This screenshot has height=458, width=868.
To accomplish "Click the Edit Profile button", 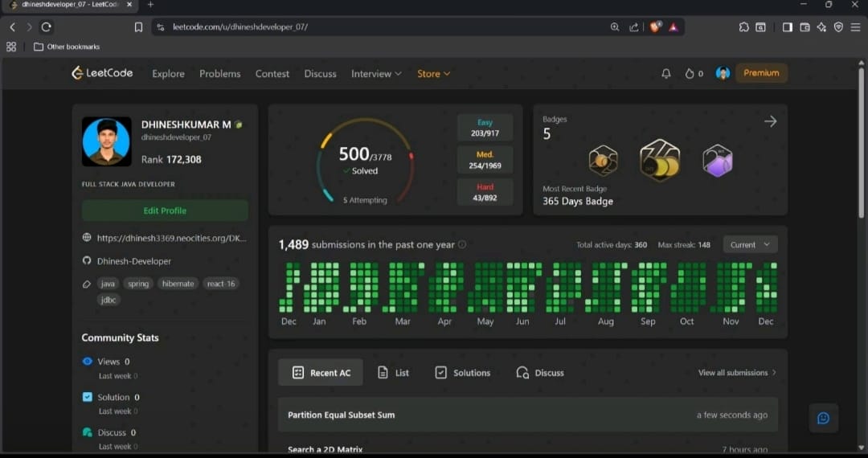I will pyautogui.click(x=165, y=211).
